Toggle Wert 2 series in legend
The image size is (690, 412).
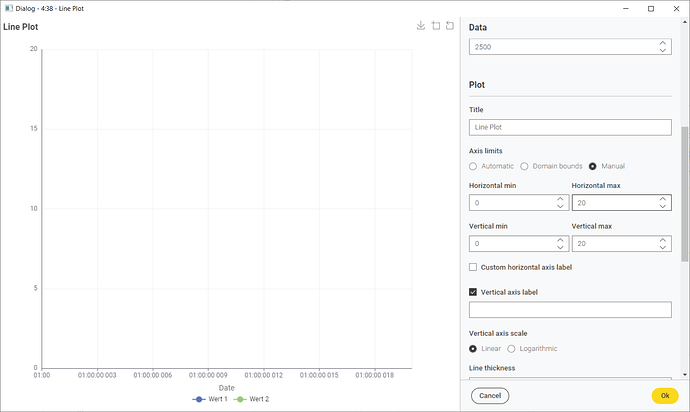tap(251, 399)
